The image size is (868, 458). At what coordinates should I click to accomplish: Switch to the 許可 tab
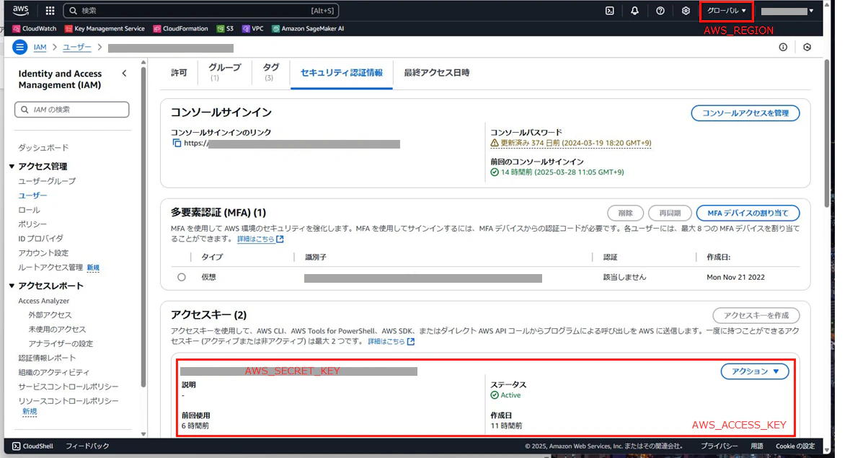coord(179,73)
